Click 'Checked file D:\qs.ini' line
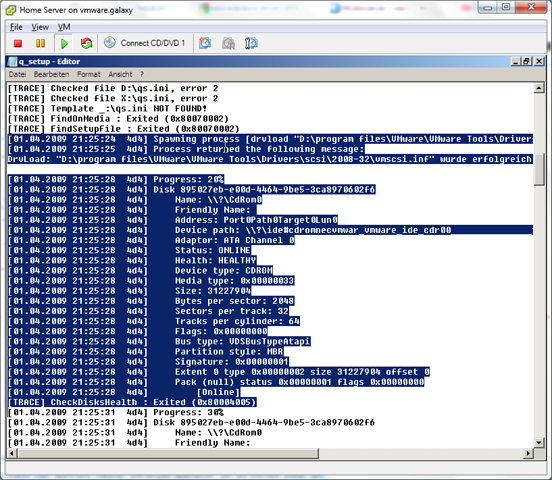552x480 pixels. [x=113, y=88]
